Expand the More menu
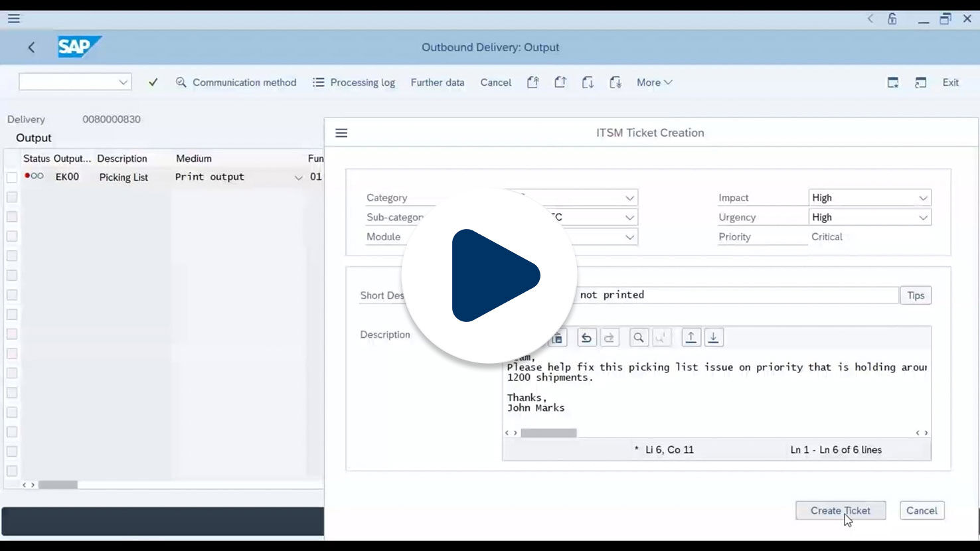The width and height of the screenshot is (980, 551). tap(654, 82)
